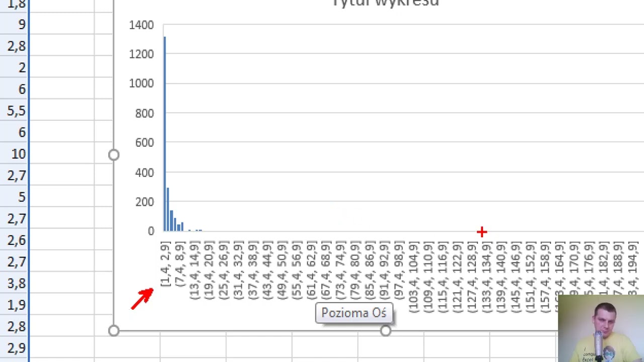
Task: Select axis label (13,4, 14,9]
Action: click(195, 270)
